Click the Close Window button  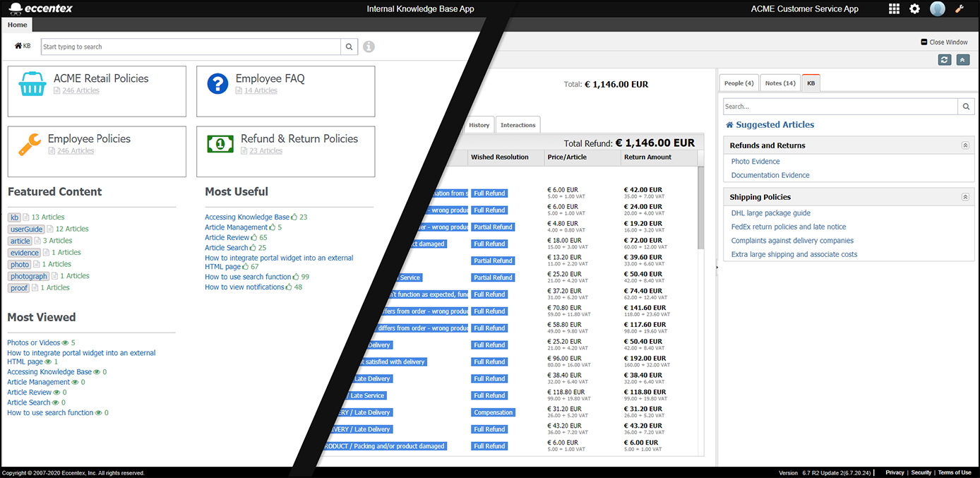944,42
